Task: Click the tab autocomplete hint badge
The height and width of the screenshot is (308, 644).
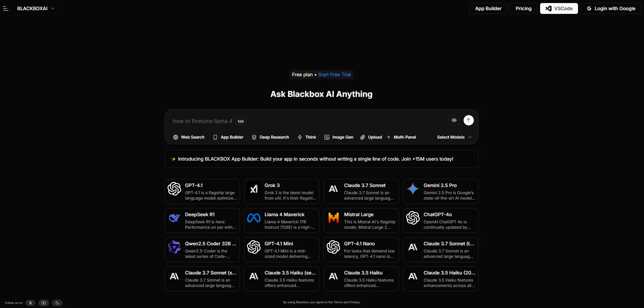Action: [x=241, y=121]
